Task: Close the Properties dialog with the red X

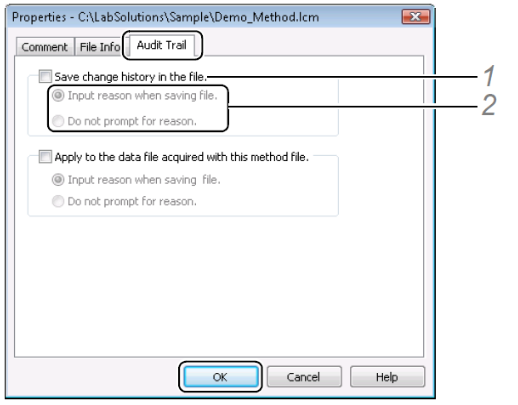Action: click(416, 17)
